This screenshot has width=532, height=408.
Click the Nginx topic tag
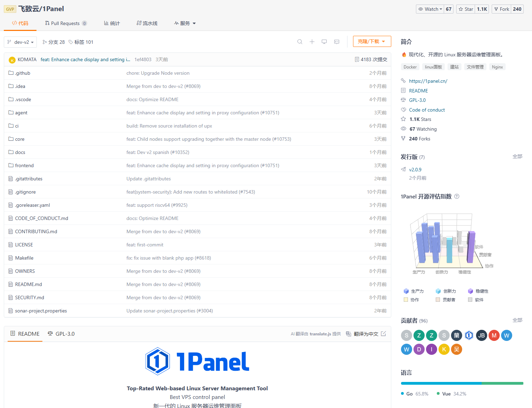tap(497, 67)
